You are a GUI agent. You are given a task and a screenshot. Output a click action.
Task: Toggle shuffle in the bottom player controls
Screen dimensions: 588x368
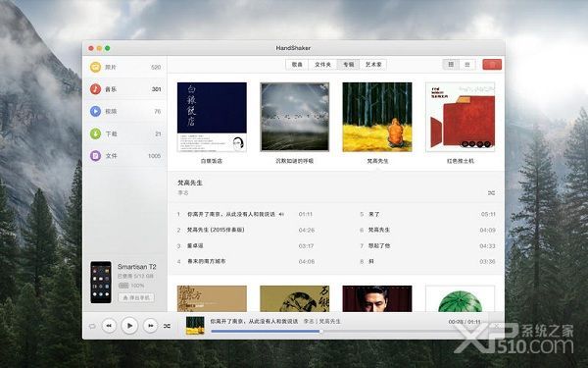tap(167, 326)
